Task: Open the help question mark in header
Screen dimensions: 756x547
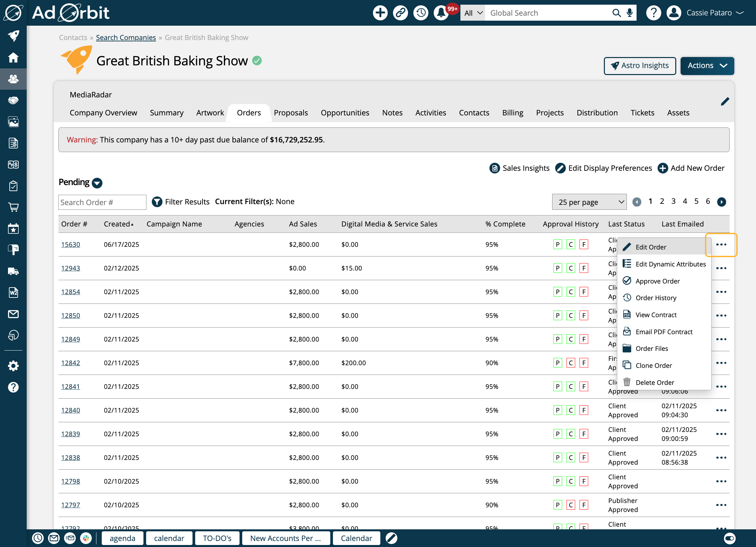Action: 653,13
